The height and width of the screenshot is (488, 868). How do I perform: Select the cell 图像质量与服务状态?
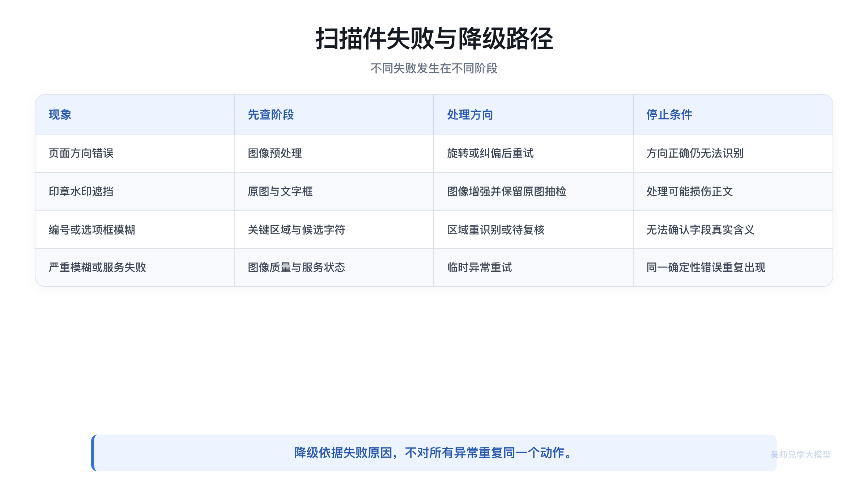(x=334, y=267)
